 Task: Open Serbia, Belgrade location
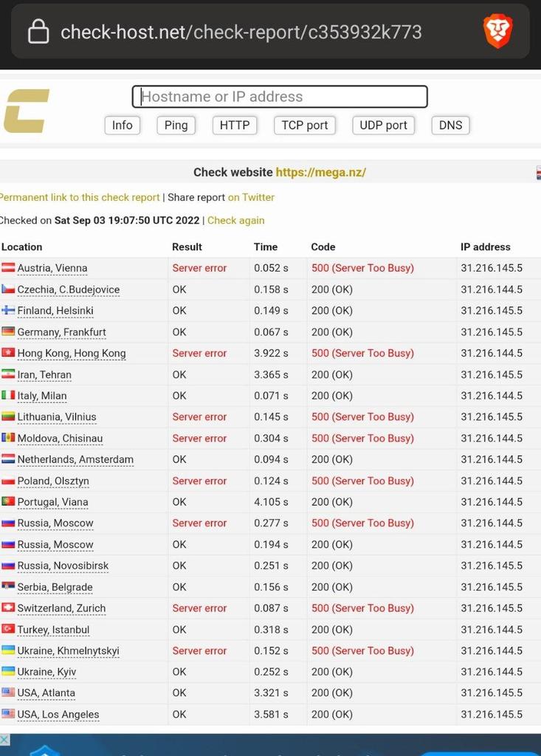click(55, 587)
